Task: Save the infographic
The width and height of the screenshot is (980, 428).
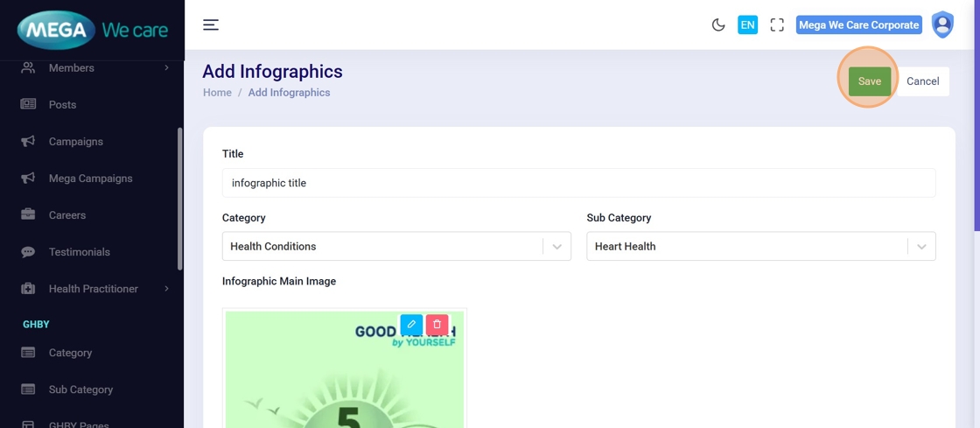Action: pyautogui.click(x=869, y=81)
